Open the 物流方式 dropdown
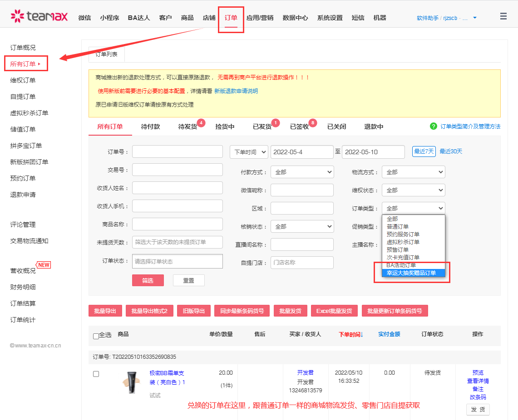This screenshot has width=518, height=420. click(x=413, y=172)
